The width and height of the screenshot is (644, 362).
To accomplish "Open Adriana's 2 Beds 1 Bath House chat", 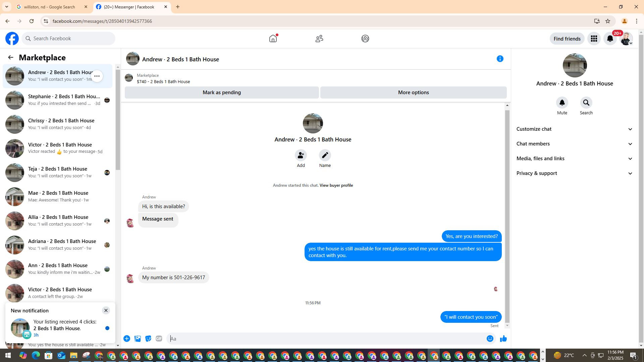I will point(58,245).
